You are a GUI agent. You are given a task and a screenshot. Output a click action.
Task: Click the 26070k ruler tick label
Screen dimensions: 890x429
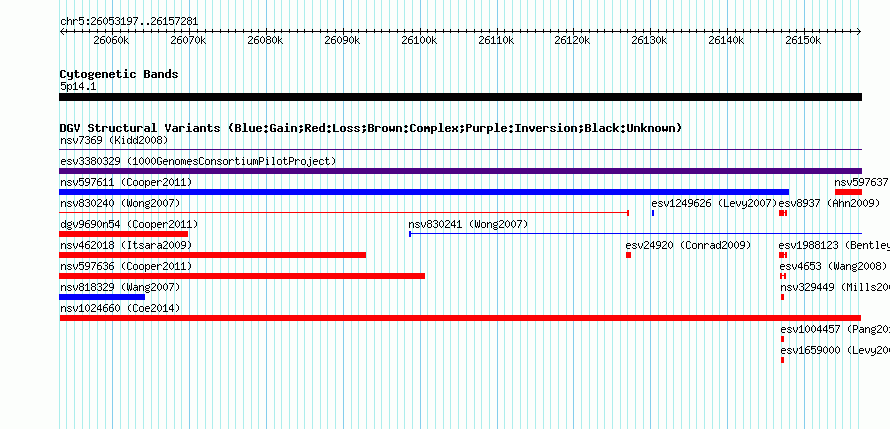188,40
